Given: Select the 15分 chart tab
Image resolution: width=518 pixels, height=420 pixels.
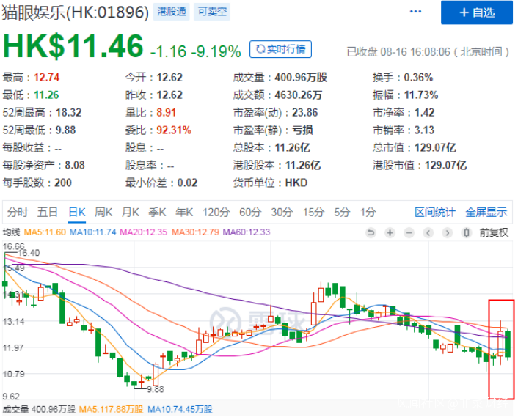Looking at the screenshot, I should 313,212.
